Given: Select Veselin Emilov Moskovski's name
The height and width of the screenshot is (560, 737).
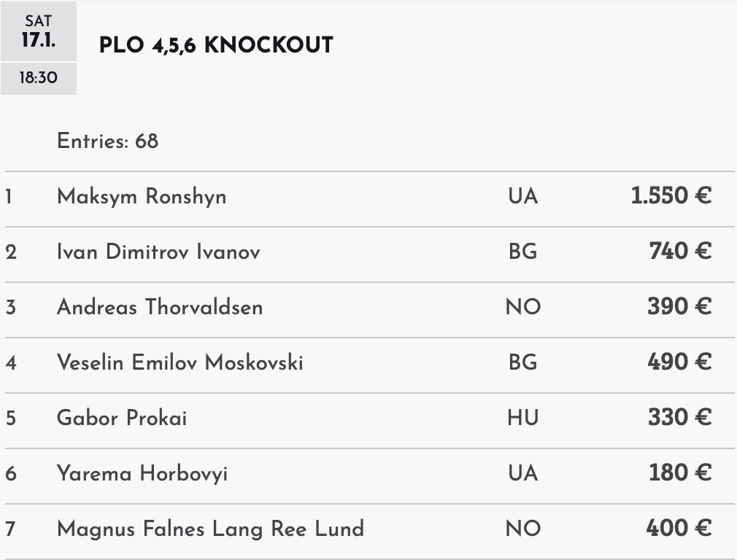Looking at the screenshot, I should pos(180,362).
